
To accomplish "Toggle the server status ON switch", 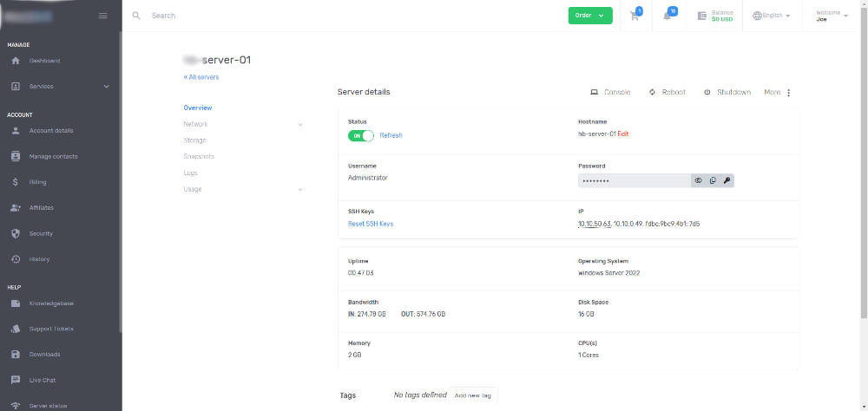I will 360,135.
